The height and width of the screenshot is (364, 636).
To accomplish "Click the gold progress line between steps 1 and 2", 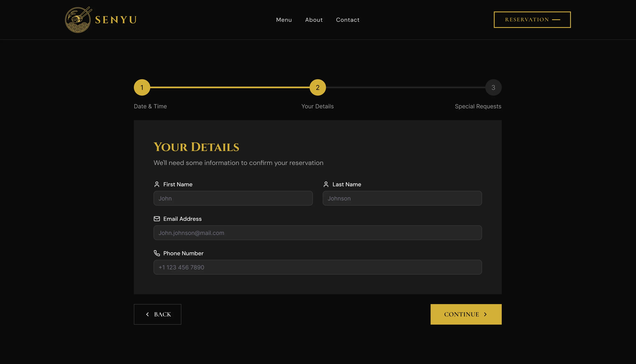I will click(230, 87).
